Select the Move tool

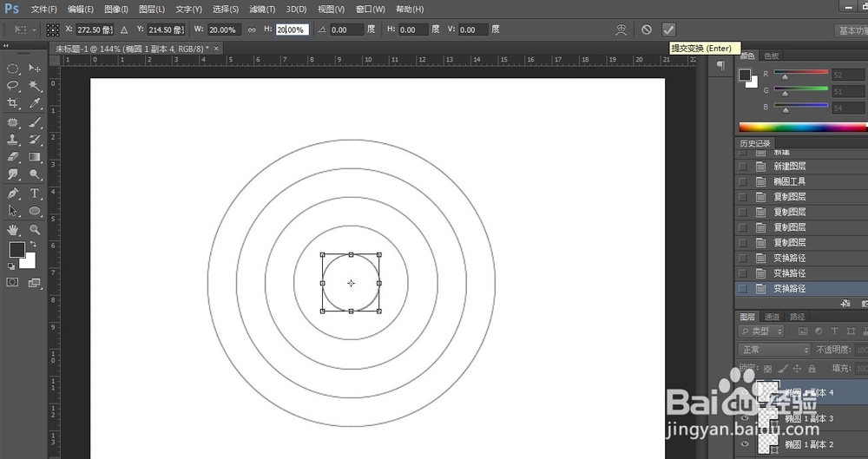pos(35,68)
